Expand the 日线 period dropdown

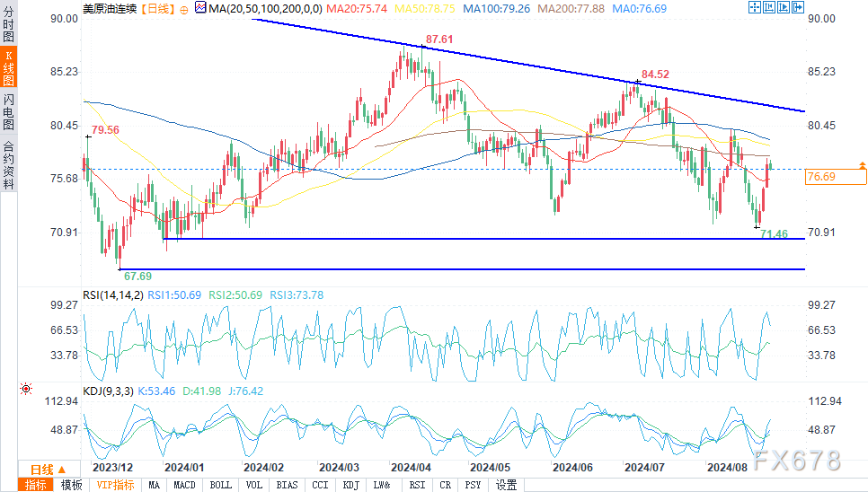pyautogui.click(x=48, y=470)
